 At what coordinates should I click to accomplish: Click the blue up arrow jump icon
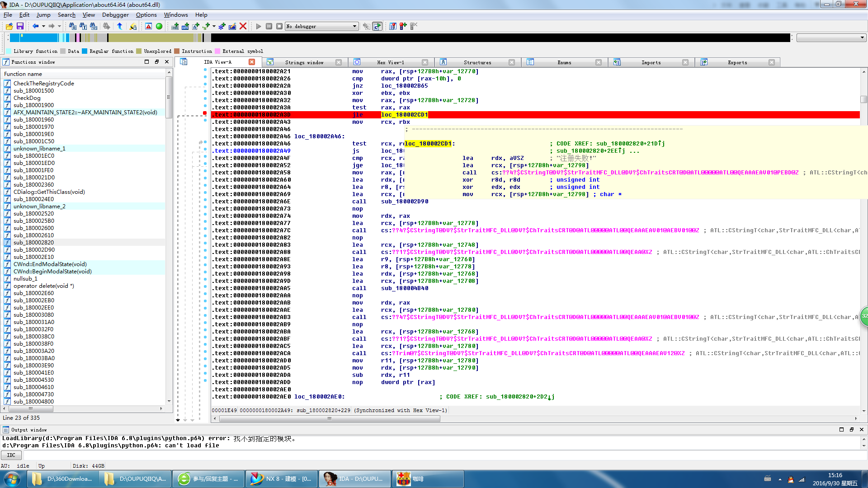point(119,26)
